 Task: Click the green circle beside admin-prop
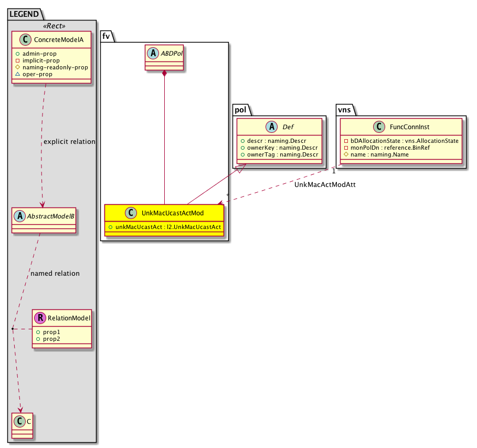pos(17,54)
